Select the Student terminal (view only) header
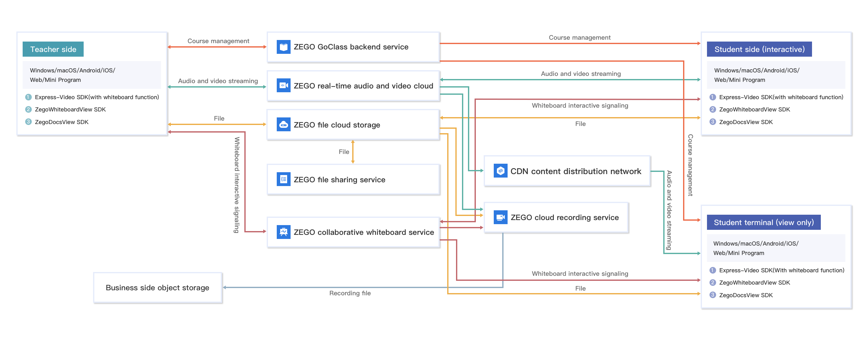The height and width of the screenshot is (340, 868). (764, 222)
